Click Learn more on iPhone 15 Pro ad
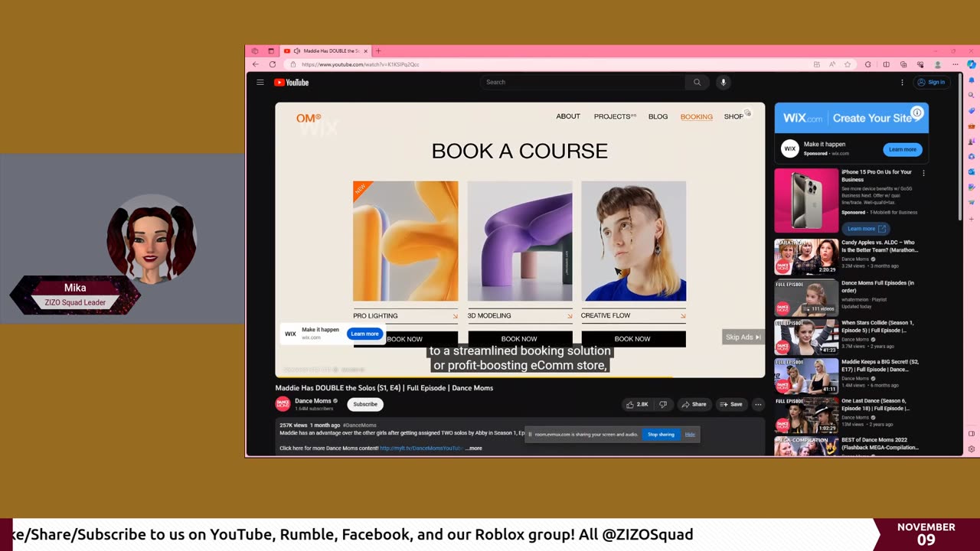Image resolution: width=980 pixels, height=551 pixels. (865, 228)
